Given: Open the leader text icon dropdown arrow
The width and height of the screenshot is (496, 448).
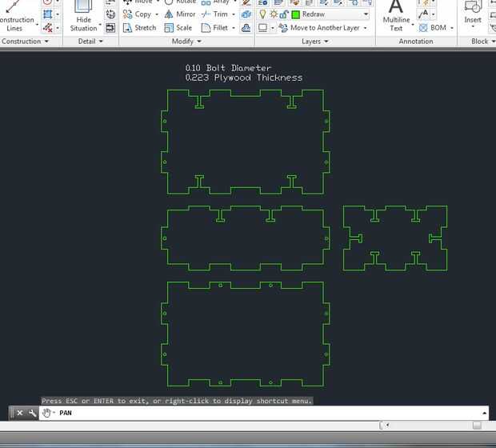Looking at the screenshot, I should [x=433, y=14].
